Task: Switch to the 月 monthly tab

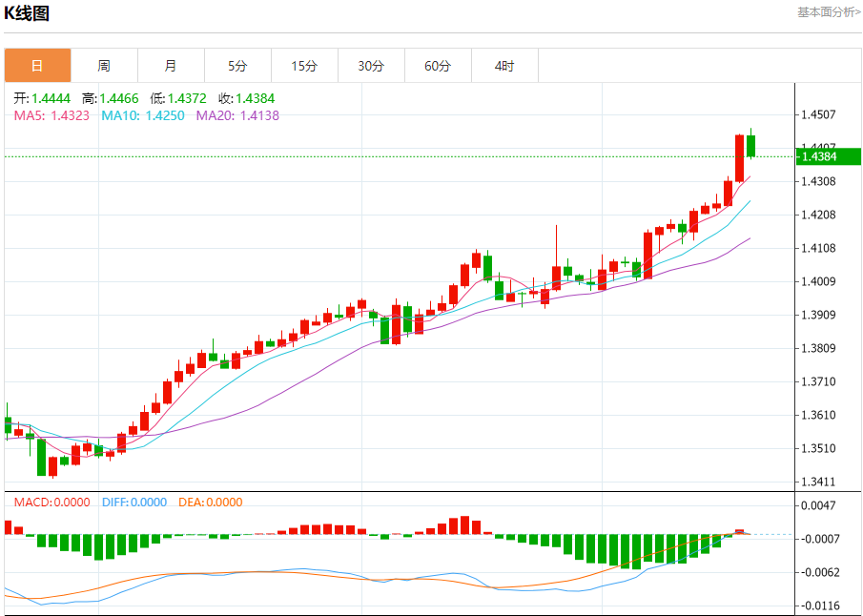Action: pos(171,66)
